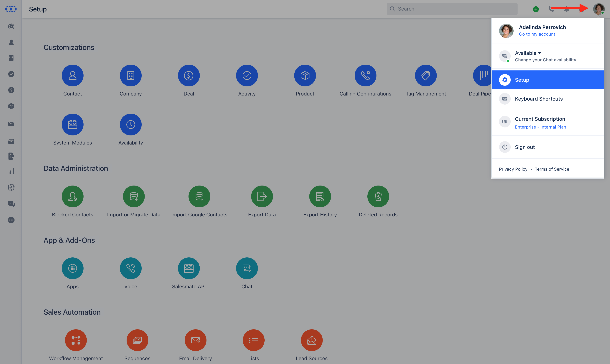Open the Lead Sources icon

(311, 340)
